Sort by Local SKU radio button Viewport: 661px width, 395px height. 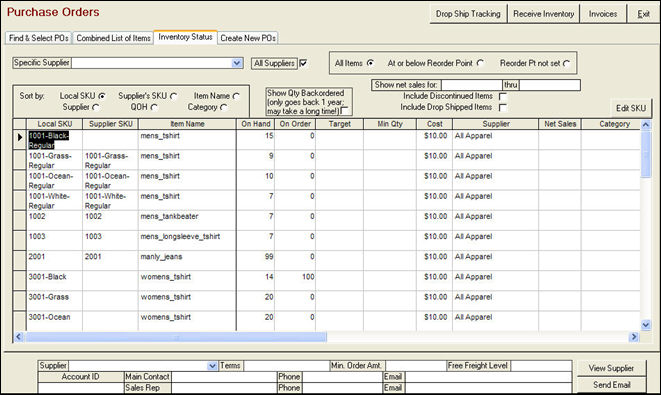point(102,96)
